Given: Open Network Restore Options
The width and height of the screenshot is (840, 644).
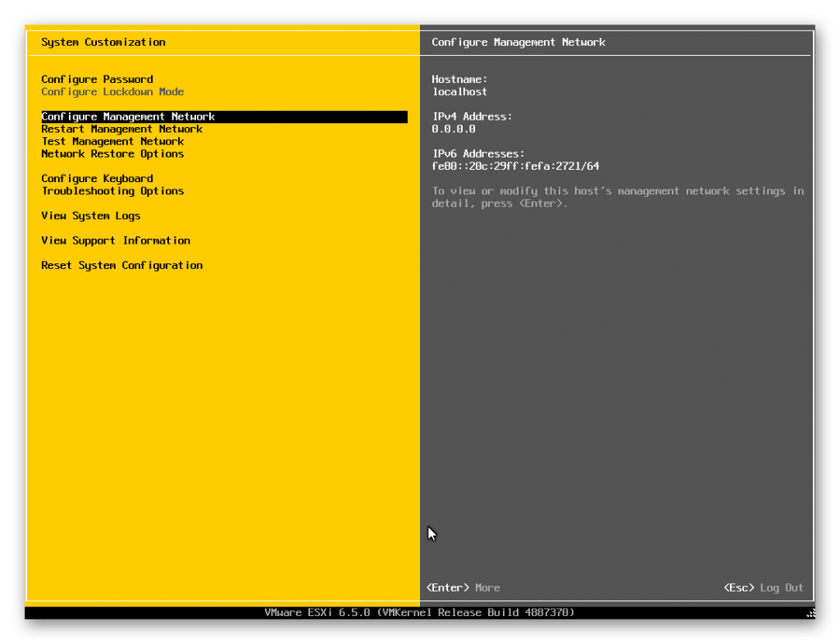Looking at the screenshot, I should 112,153.
